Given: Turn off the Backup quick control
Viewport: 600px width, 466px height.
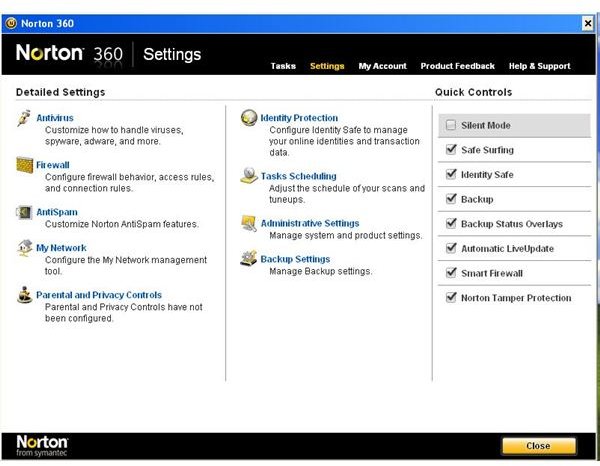Looking at the screenshot, I should 451,199.
